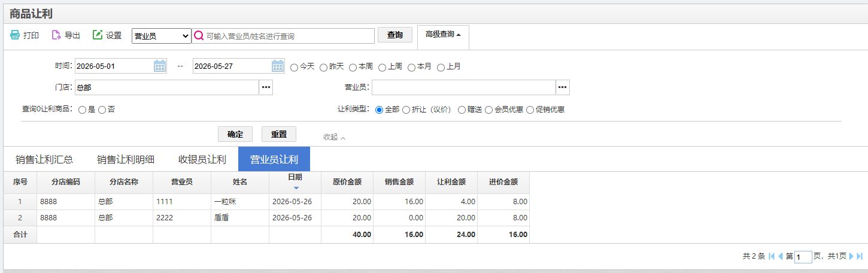
Task: Open calendar for end date 2026-05-27
Action: [278, 66]
